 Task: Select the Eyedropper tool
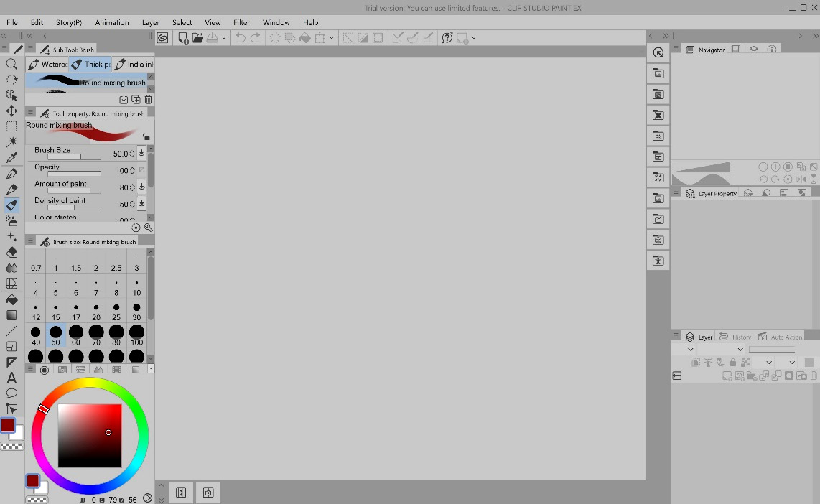point(11,157)
